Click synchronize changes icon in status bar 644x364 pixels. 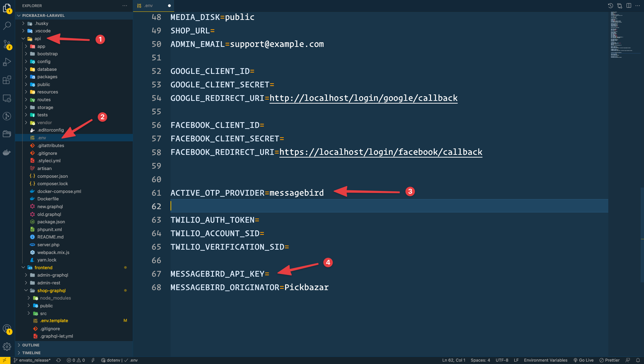point(59,360)
